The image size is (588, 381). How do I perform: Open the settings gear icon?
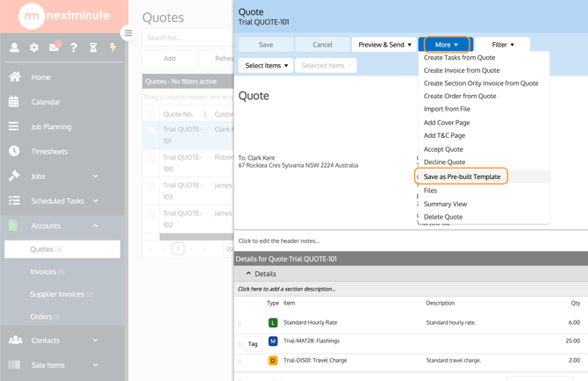34,47
